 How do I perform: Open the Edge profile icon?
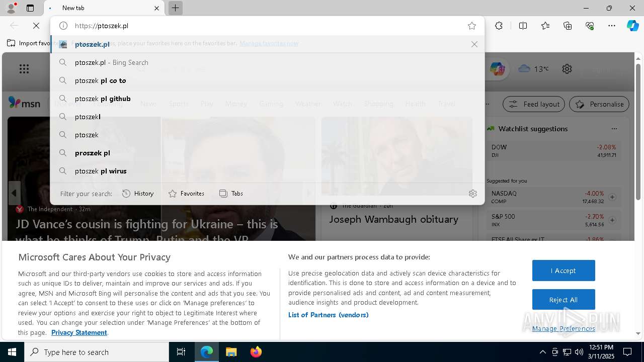[11, 8]
